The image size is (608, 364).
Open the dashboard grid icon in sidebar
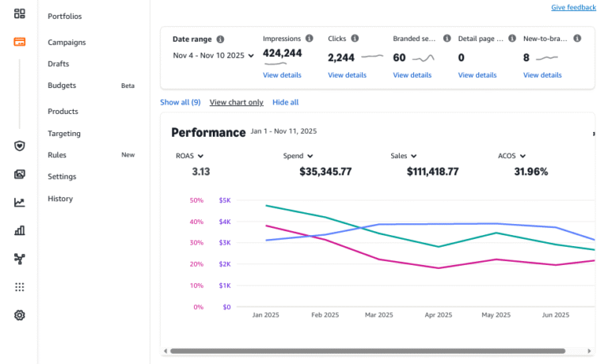[x=20, y=13]
